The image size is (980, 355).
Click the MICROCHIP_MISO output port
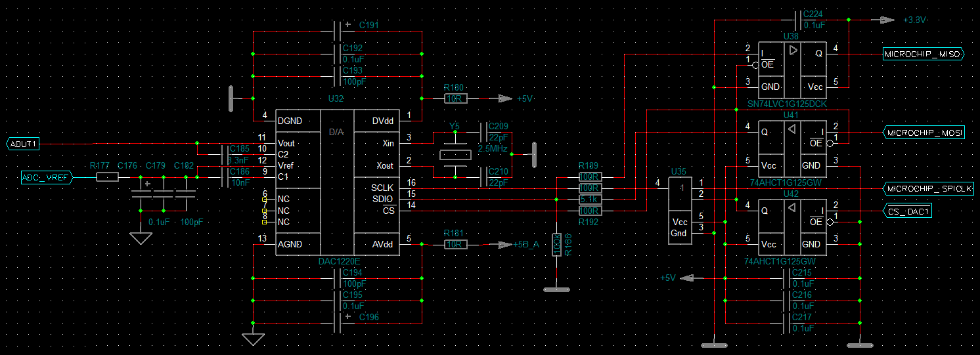(922, 54)
